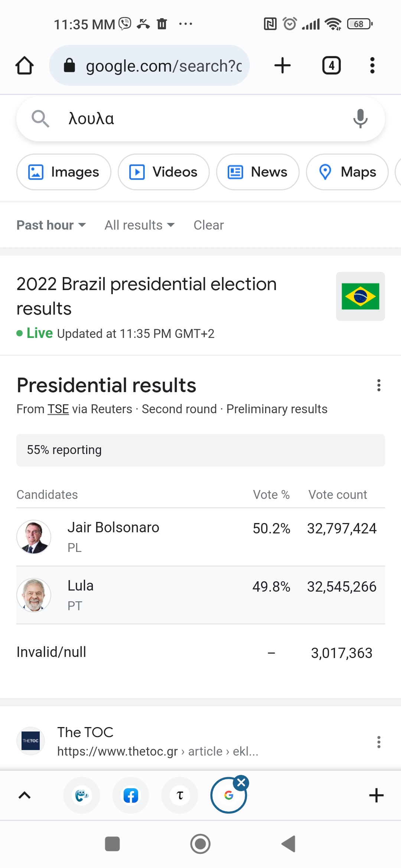Clear the search filters

pyautogui.click(x=209, y=225)
